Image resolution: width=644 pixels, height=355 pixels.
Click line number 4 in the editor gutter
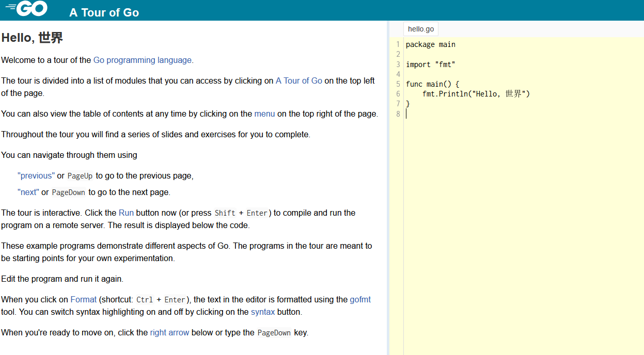[x=398, y=74]
